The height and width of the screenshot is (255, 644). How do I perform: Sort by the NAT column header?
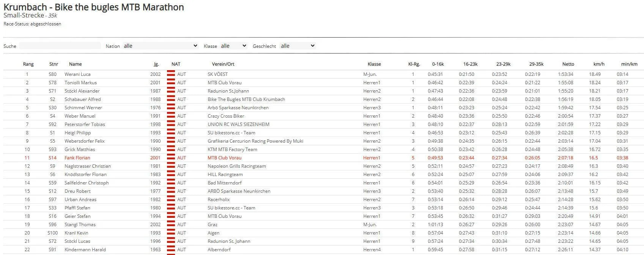[176, 64]
